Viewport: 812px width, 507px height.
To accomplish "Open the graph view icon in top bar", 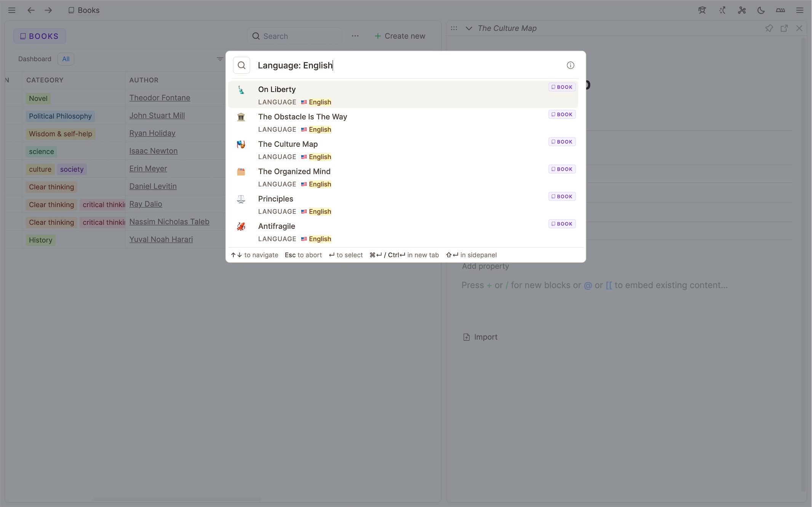I will [742, 10].
